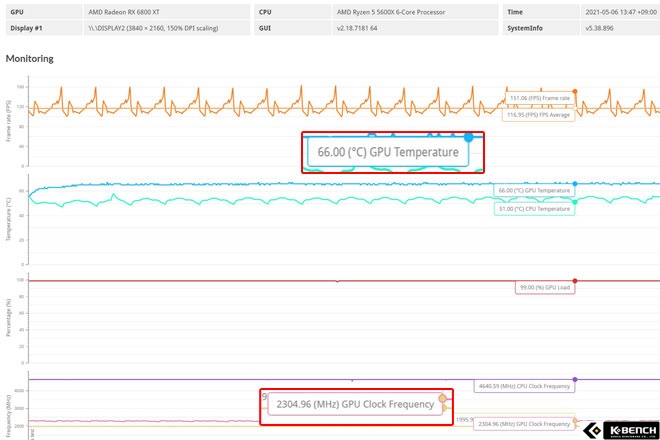
Task: Click the 'Frame rate (FPS)' axis label
Action: point(8,121)
